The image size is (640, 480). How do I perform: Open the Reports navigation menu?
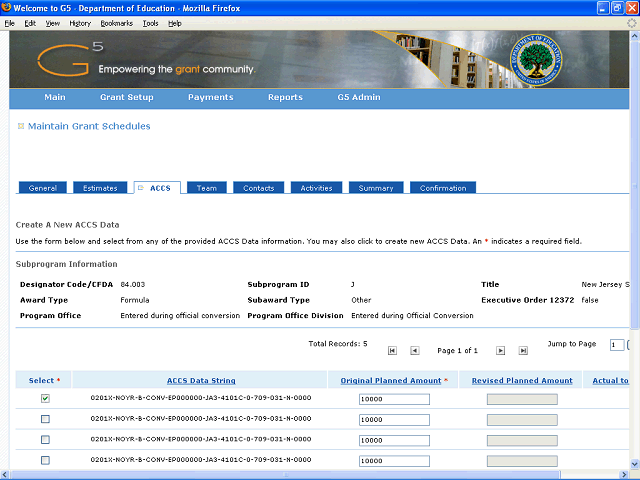pyautogui.click(x=285, y=98)
